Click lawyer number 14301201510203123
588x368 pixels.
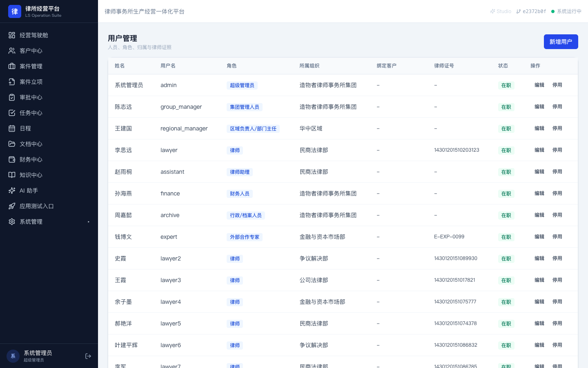pyautogui.click(x=457, y=150)
